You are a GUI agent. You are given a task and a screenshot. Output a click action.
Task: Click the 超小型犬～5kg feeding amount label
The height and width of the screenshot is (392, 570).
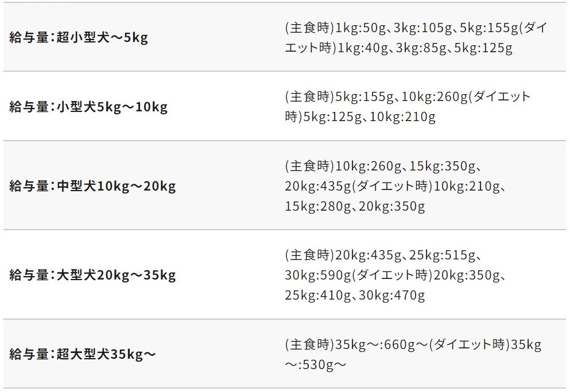(79, 38)
